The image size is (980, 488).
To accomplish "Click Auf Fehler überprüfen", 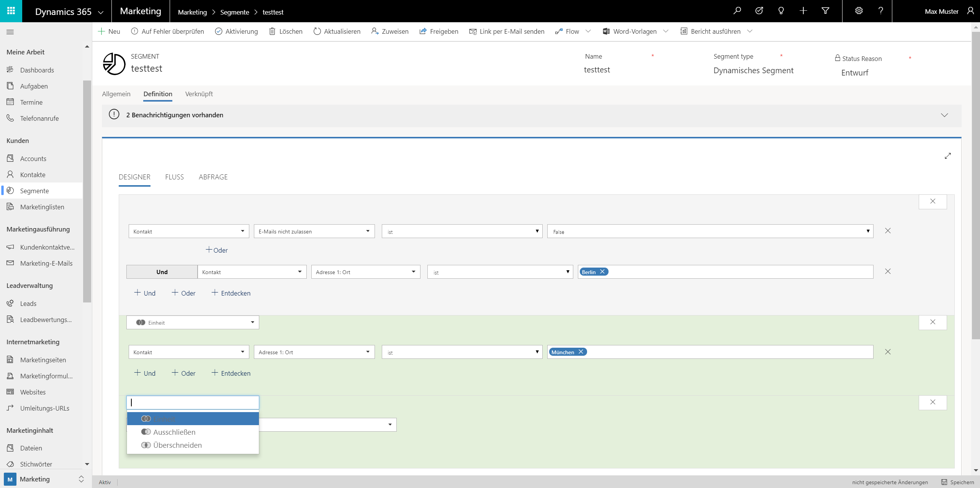I will [167, 31].
